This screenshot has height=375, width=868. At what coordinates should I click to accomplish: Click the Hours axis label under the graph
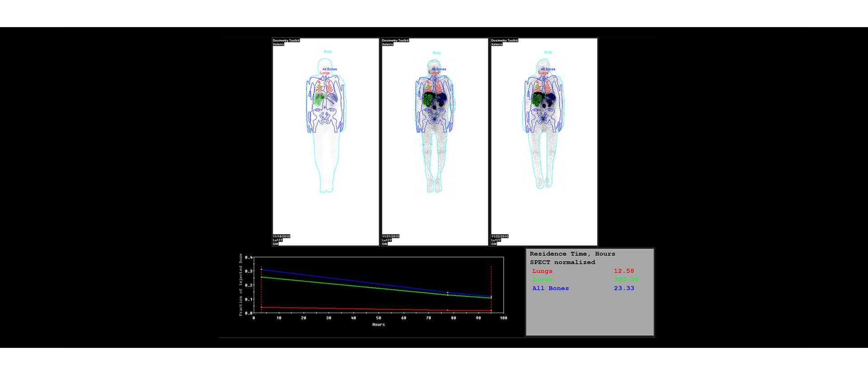coord(378,324)
